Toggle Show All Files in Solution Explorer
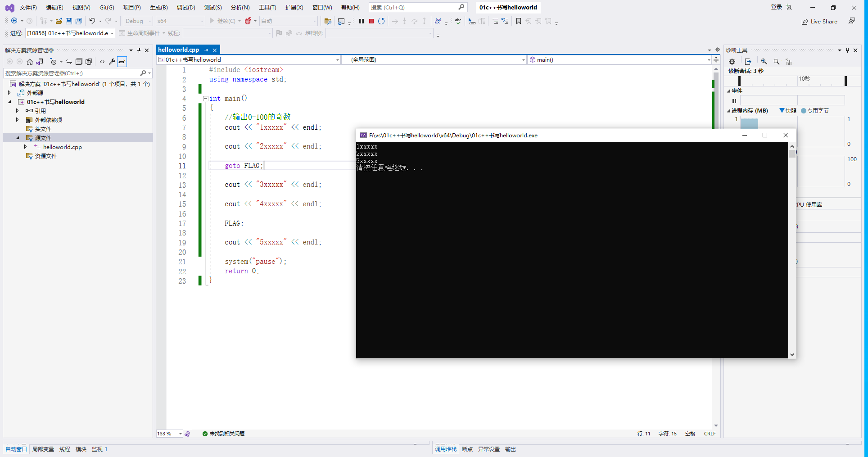This screenshot has height=457, width=868. (x=89, y=62)
